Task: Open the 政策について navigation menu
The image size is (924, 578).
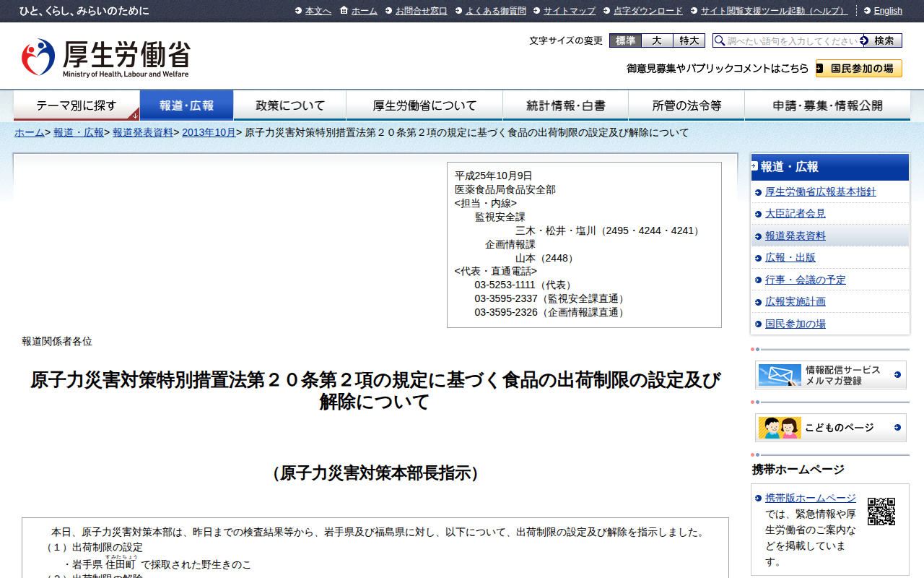Action: click(290, 105)
